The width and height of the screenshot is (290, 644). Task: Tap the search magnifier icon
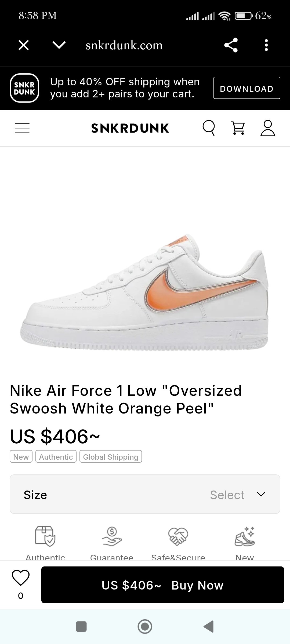(x=209, y=128)
